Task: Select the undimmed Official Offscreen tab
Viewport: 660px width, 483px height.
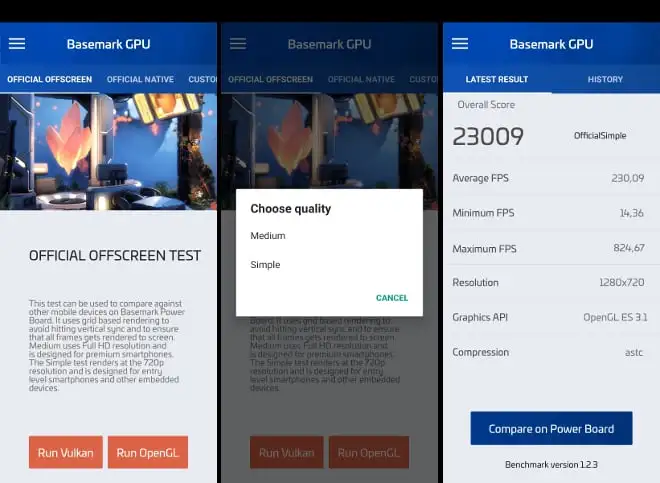Action: coord(49,79)
